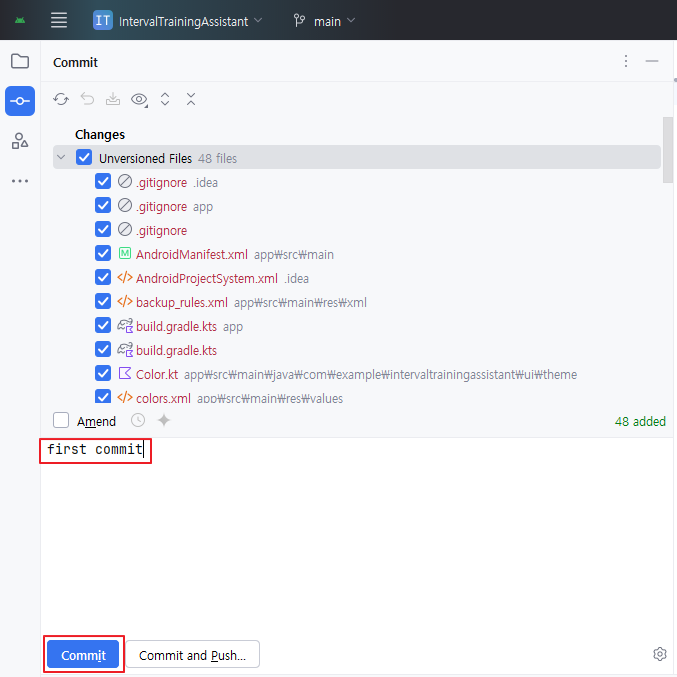Screen dimensions: 677x677
Task: Click the Color.kt Kotlin file icon
Action: [x=125, y=373]
